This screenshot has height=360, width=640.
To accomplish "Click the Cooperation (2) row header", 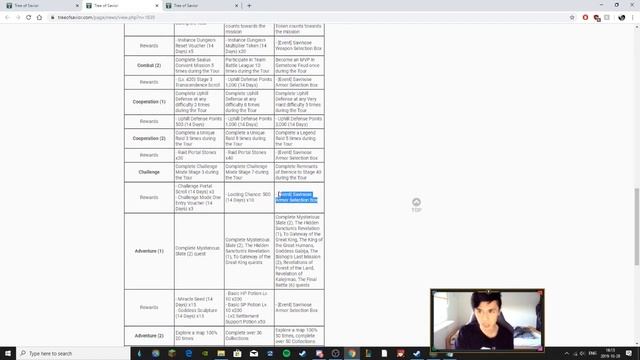I will 149,138.
